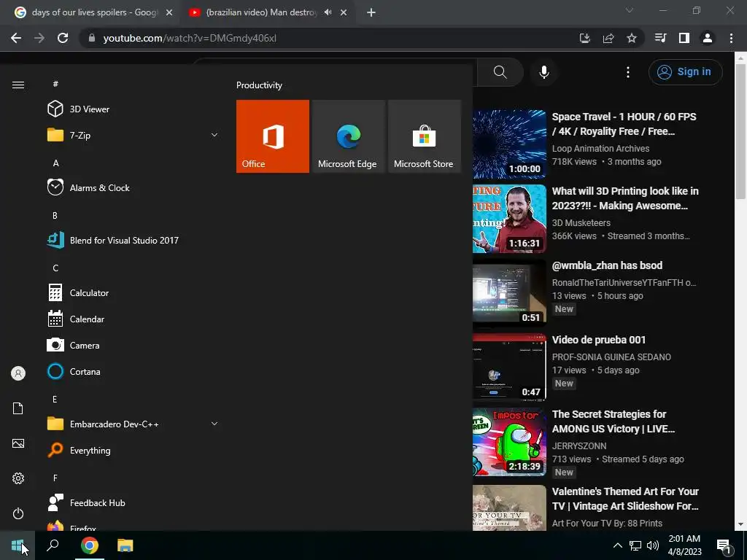Open the Microsoft Store tile
The image size is (747, 560).
424,136
